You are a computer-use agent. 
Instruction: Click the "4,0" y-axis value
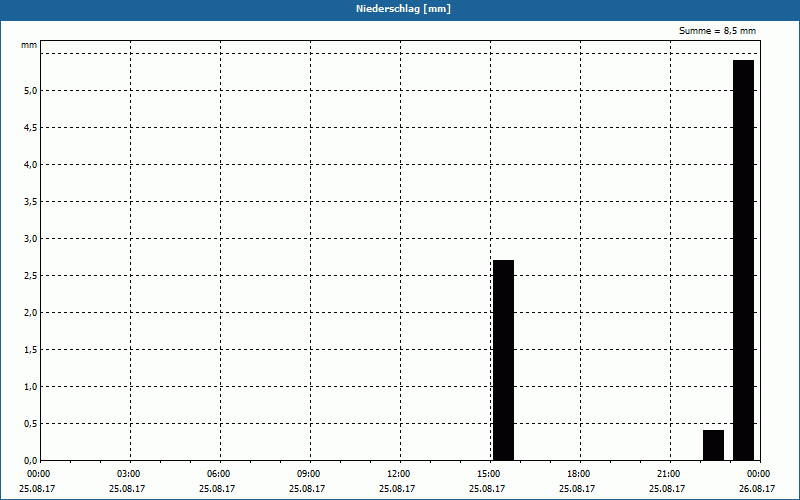click(31, 165)
